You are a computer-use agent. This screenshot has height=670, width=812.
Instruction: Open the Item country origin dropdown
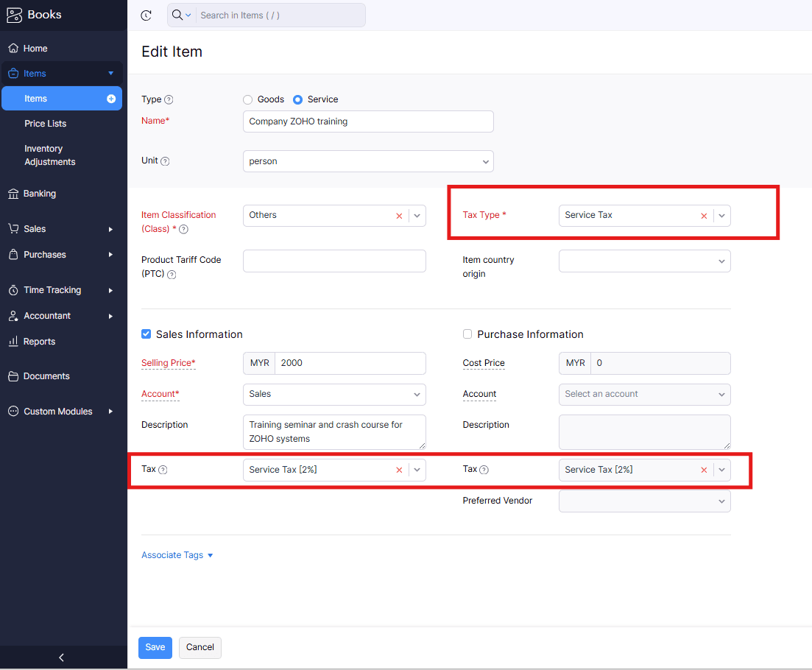[x=645, y=261]
